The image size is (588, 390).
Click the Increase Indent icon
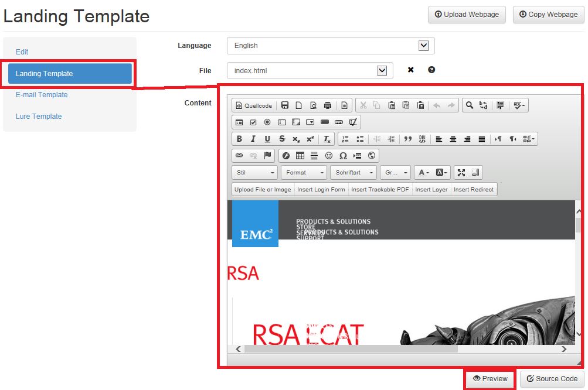point(391,139)
